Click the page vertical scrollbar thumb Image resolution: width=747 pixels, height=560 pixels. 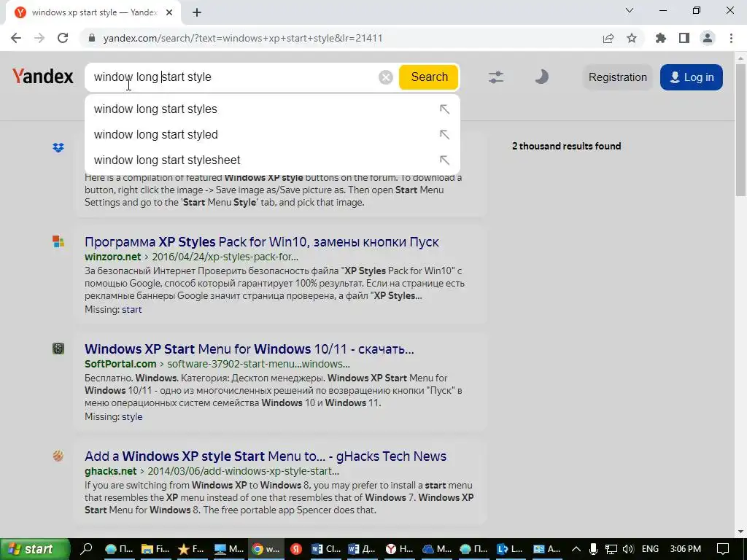point(741,128)
